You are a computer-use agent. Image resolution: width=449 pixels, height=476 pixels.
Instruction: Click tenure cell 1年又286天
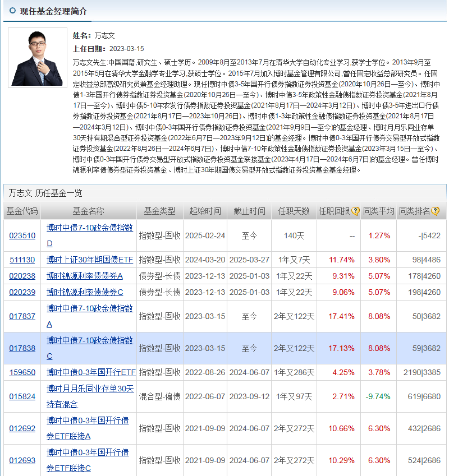(294, 372)
